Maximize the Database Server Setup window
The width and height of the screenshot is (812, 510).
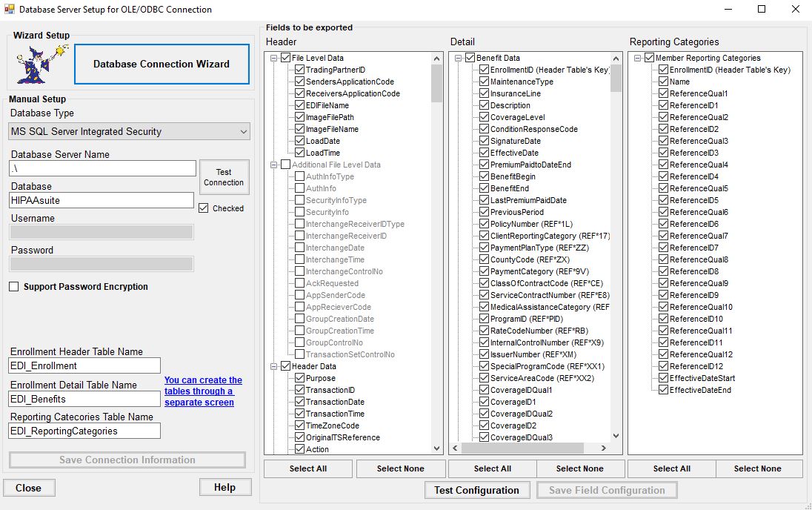[762, 10]
